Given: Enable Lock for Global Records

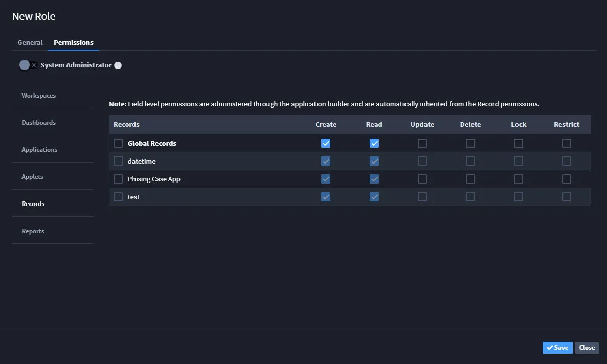Looking at the screenshot, I should pos(519,143).
